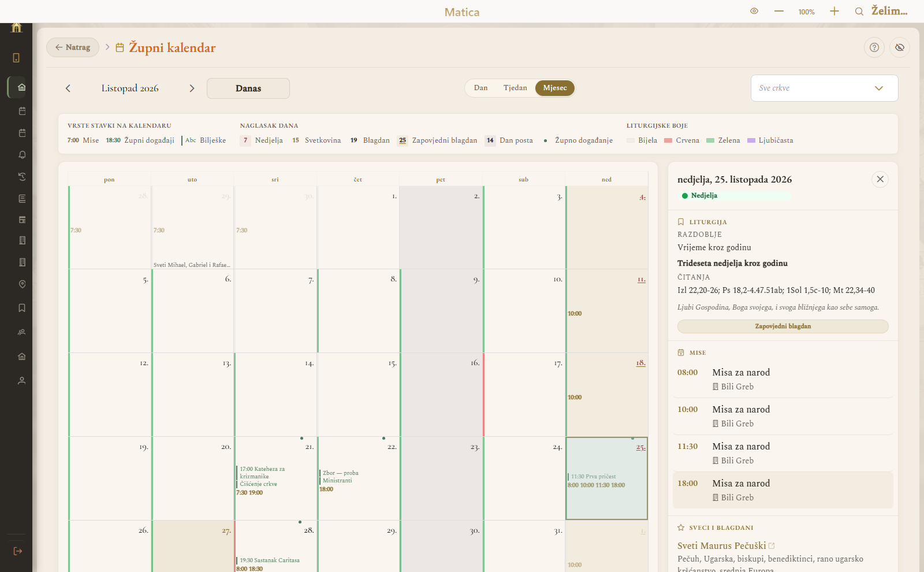Open the people group sidebar icon
The width and height of the screenshot is (924, 572).
tap(22, 332)
